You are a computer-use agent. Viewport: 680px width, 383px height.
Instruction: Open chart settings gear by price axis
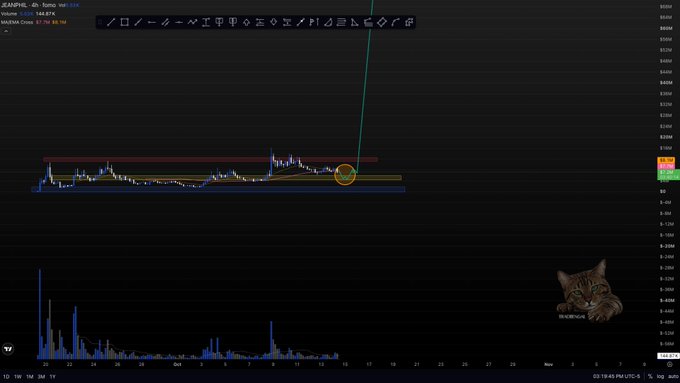click(670, 364)
